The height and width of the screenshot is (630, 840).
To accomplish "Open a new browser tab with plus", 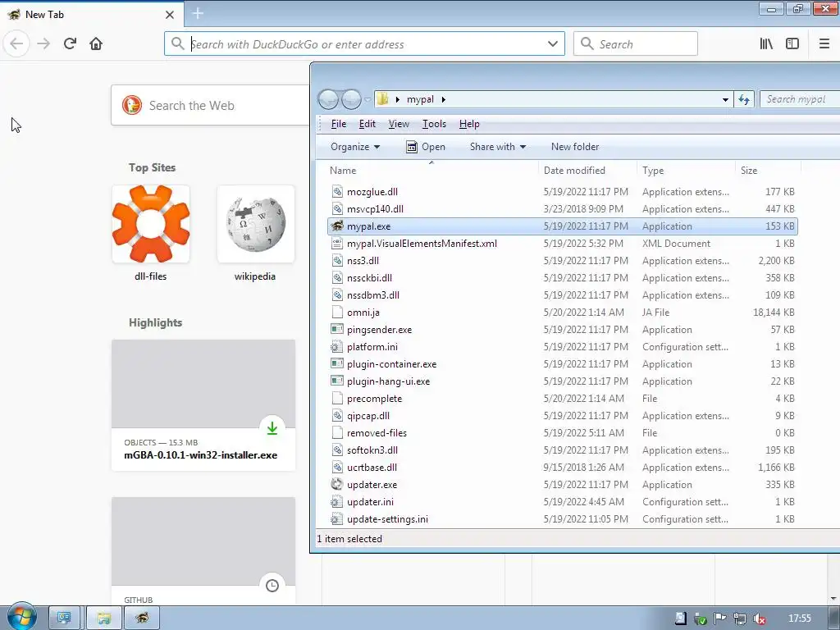I will tap(198, 13).
